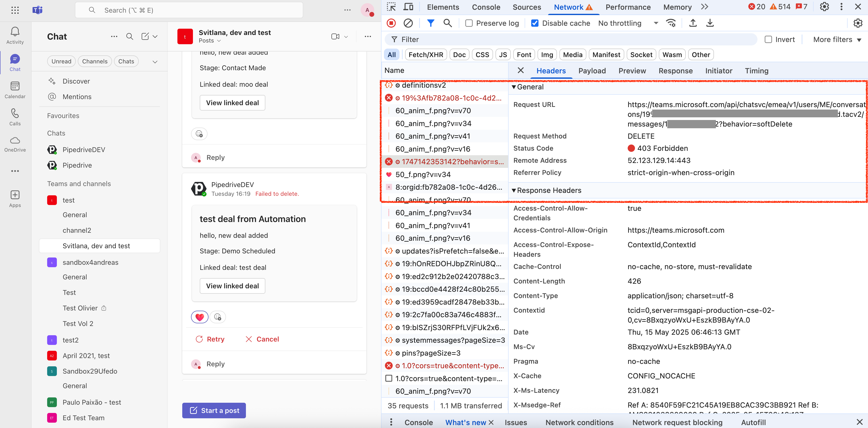The image size is (868, 428).
Task: Stop recording network log
Action: click(x=391, y=23)
